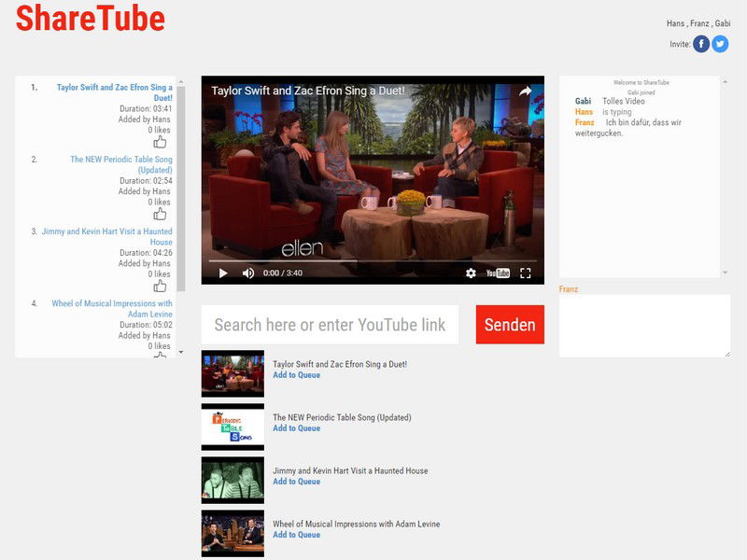The width and height of the screenshot is (747, 560).
Task: Select the Haunted House result thumbnail
Action: click(233, 481)
